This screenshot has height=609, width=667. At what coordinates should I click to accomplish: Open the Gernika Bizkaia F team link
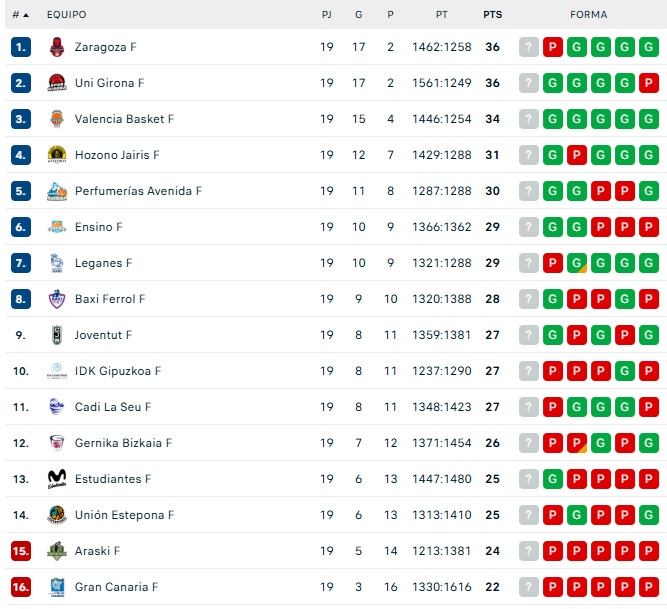pos(123,443)
